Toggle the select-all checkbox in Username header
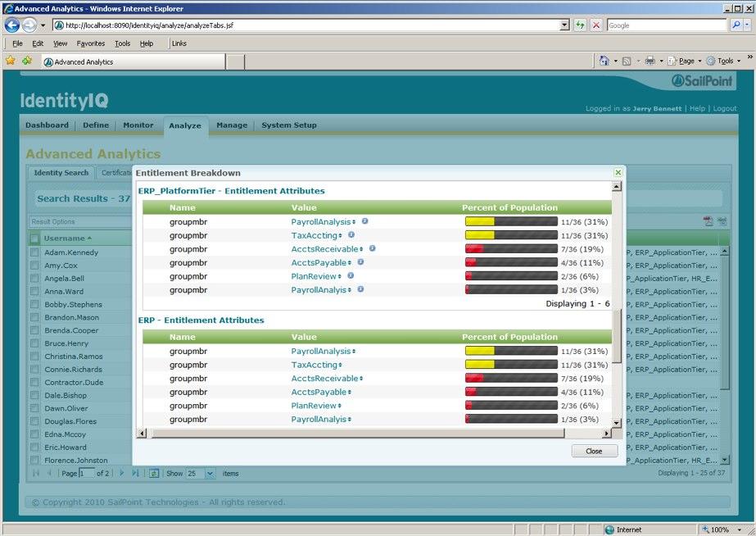 (x=34, y=238)
